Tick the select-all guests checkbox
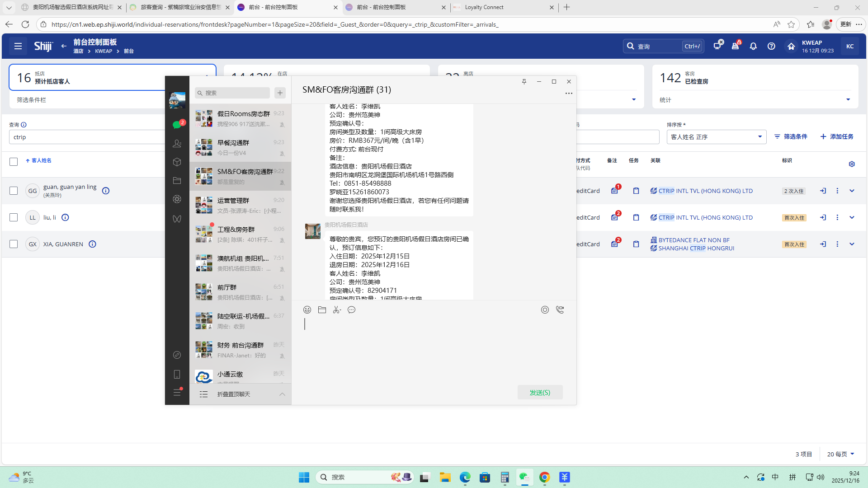This screenshot has width=868, height=488. pos(14,162)
